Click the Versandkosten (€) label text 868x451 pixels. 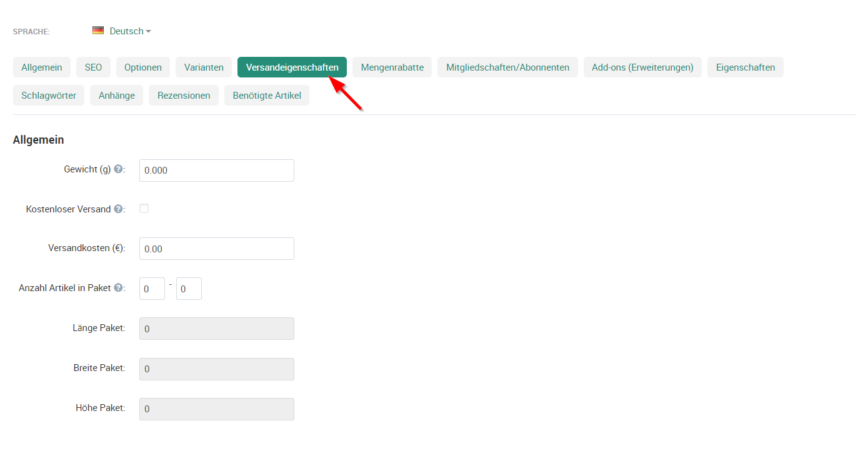pyautogui.click(x=87, y=248)
